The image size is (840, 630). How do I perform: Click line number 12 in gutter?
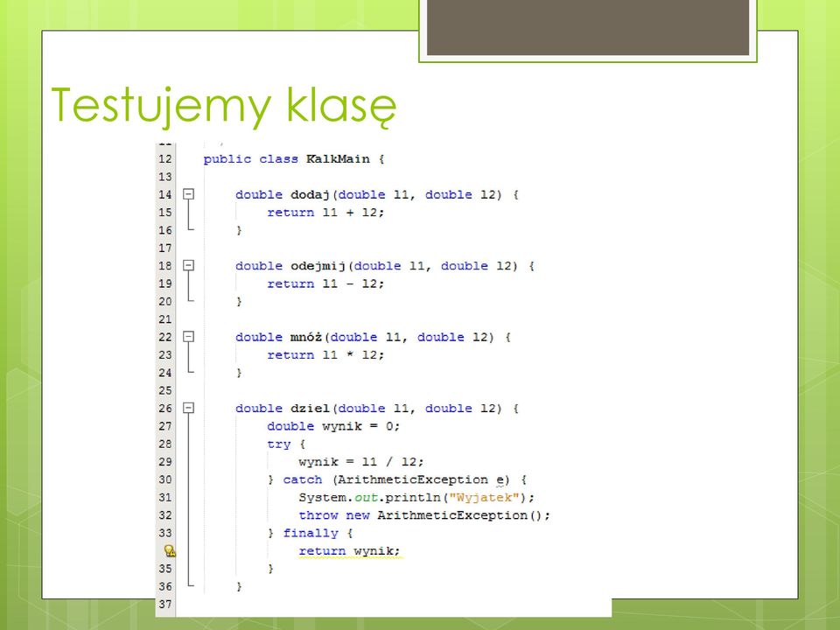point(165,159)
